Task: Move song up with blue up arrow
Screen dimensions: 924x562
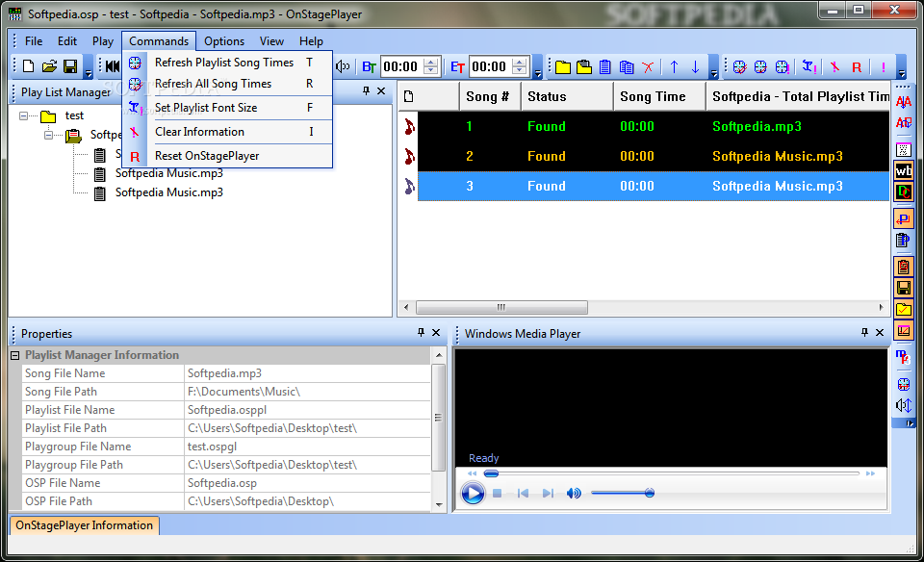Action: point(674,66)
